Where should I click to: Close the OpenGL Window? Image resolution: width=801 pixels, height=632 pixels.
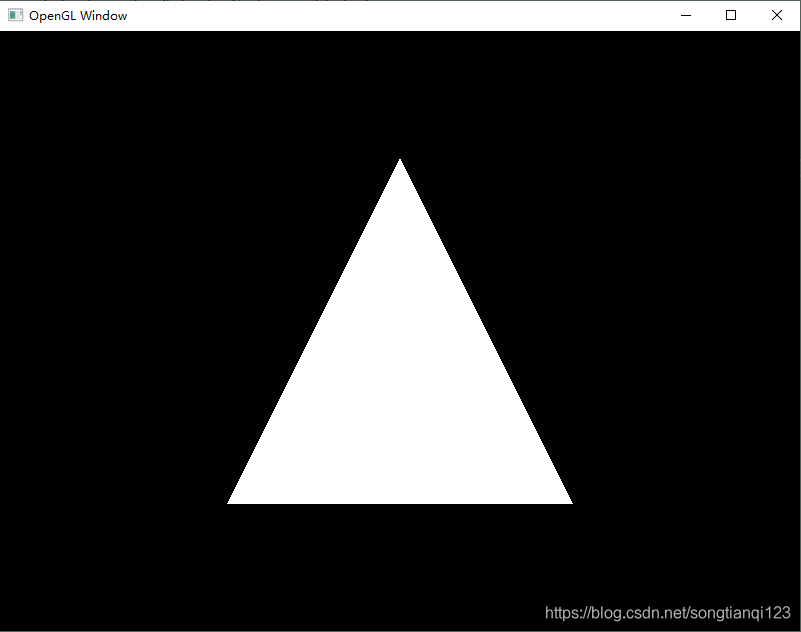776,15
